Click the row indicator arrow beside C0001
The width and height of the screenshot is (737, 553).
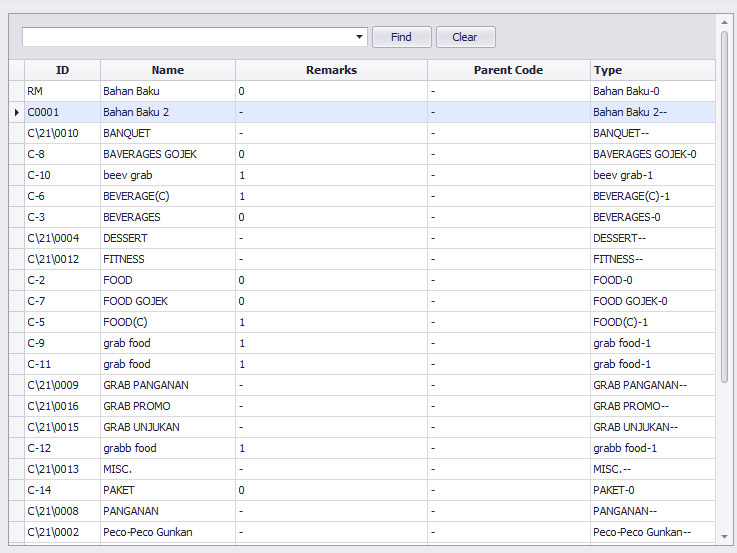17,112
